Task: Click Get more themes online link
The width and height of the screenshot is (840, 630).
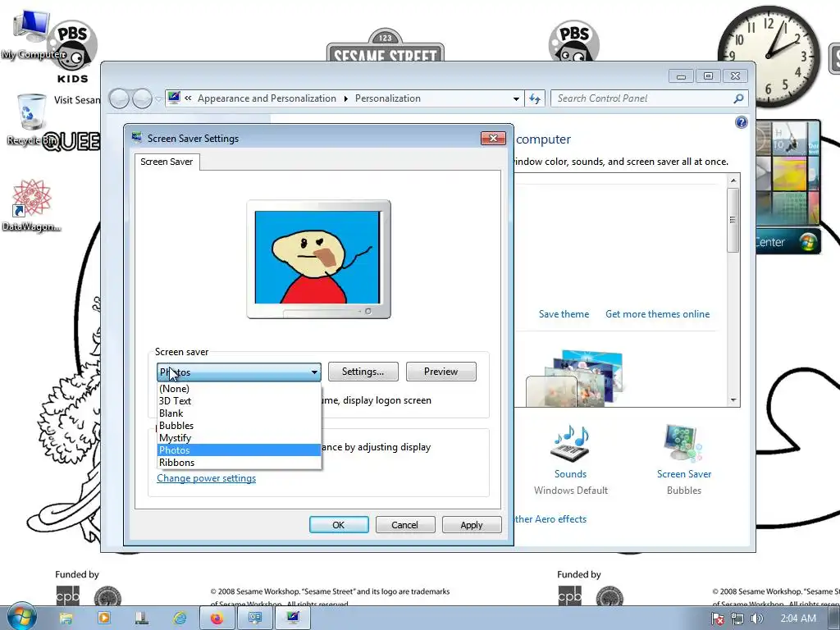Action: (657, 314)
